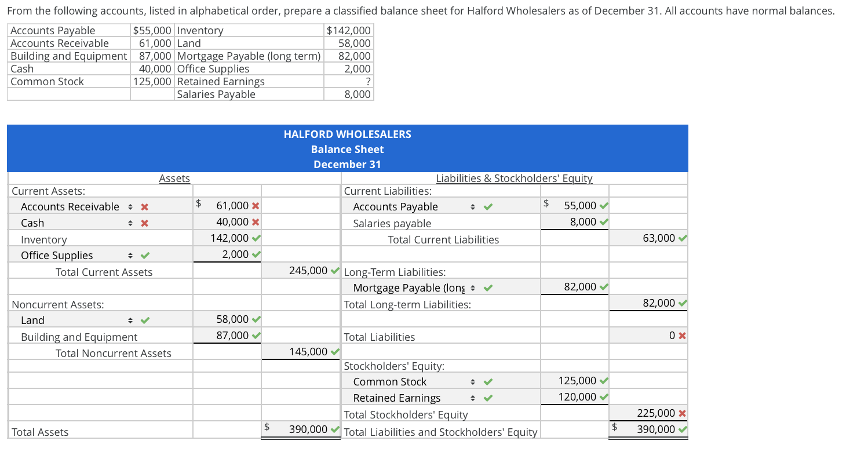Viewport: 868px width, 466px height.
Task: Click the Total Current Assets field 245,000
Action: pos(301,271)
